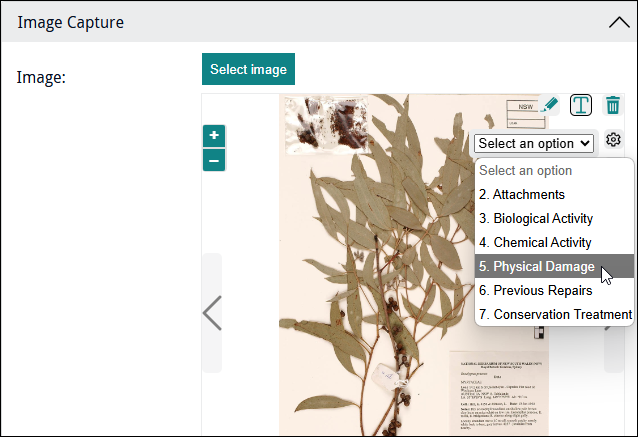Choose '6. Previous Repairs' from the list
The image size is (638, 437).
click(x=535, y=290)
